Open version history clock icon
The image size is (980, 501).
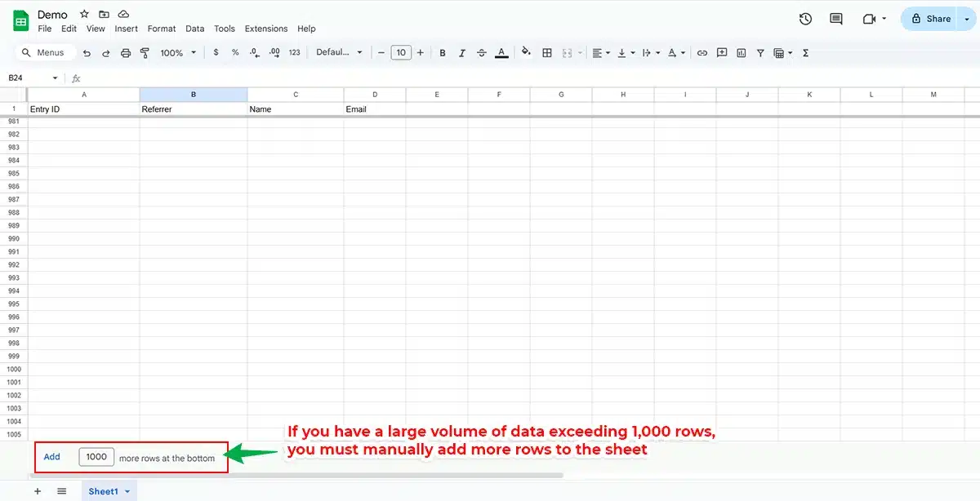(x=805, y=19)
